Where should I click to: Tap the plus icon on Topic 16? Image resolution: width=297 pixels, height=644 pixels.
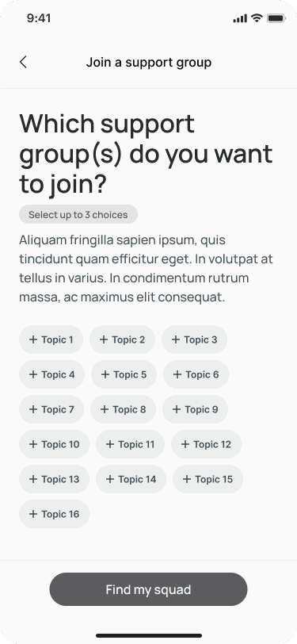click(x=33, y=514)
